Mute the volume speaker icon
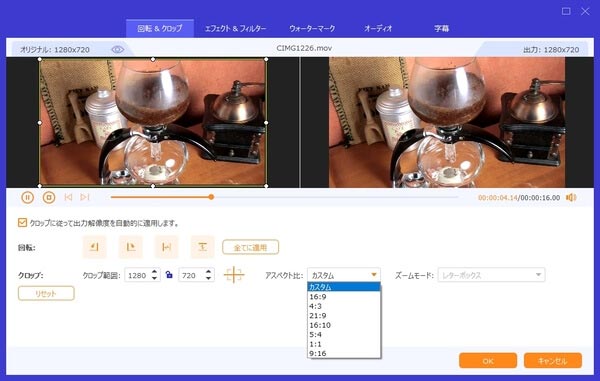Viewport: 600px width, 381px height. [571, 197]
